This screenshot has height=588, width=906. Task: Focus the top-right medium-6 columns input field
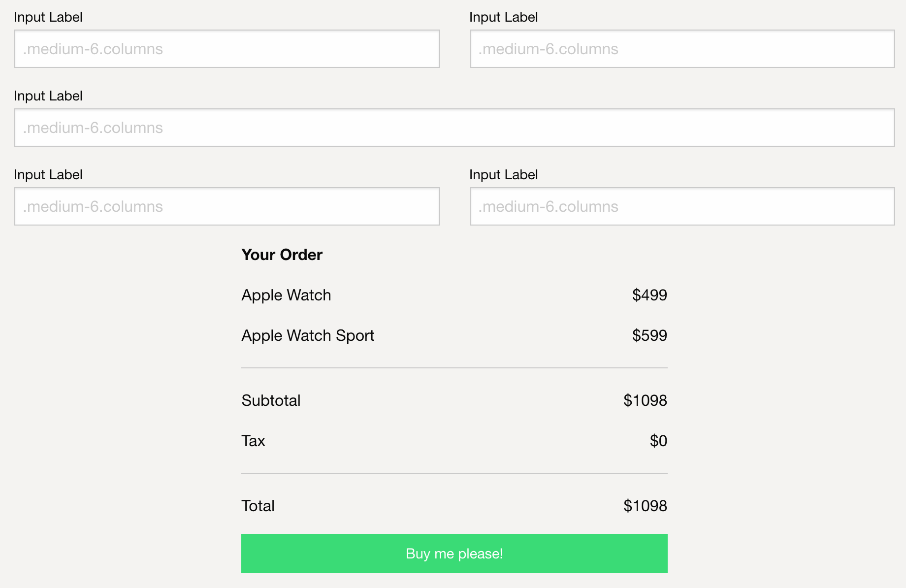(x=682, y=49)
